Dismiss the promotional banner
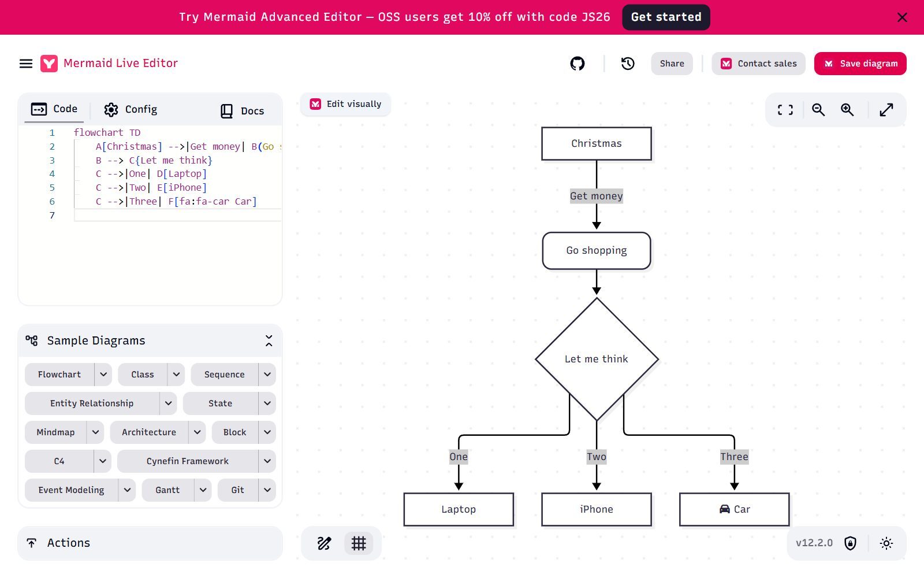 (902, 17)
